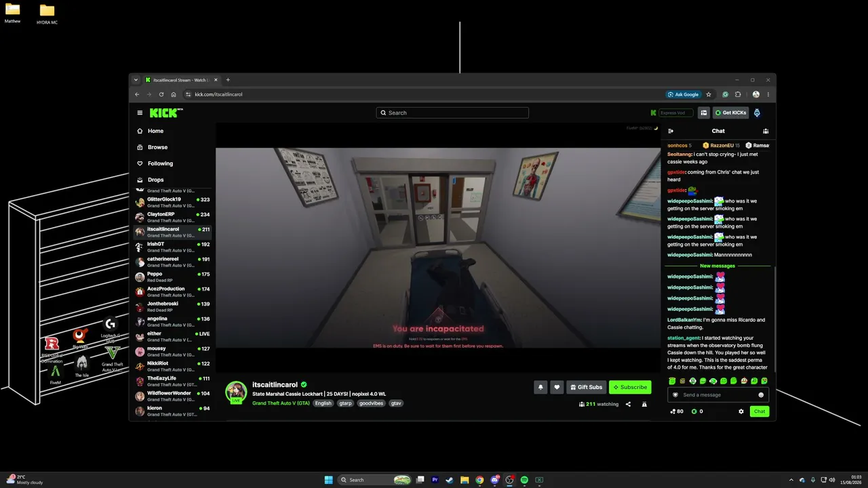Open Discord from the taskbar
This screenshot has height=488, width=868.
[x=494, y=480]
